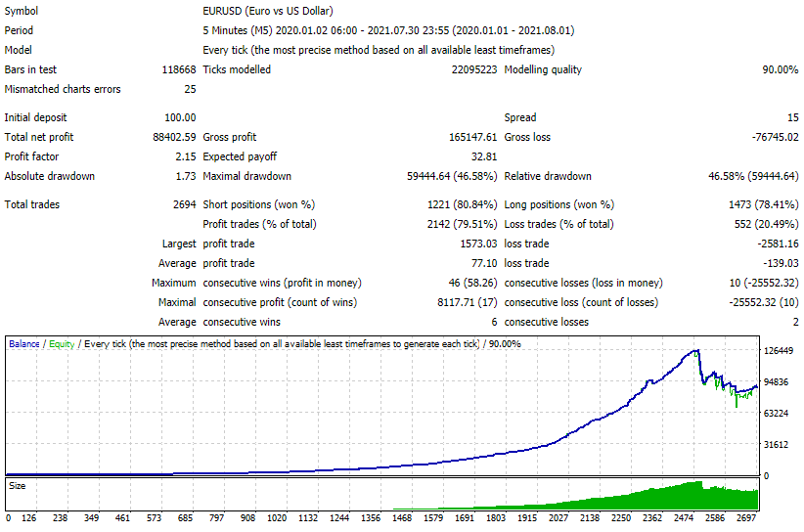Click the Loss trades value 552 (20.49%)
This screenshot has height=532, width=804.
pos(766,224)
